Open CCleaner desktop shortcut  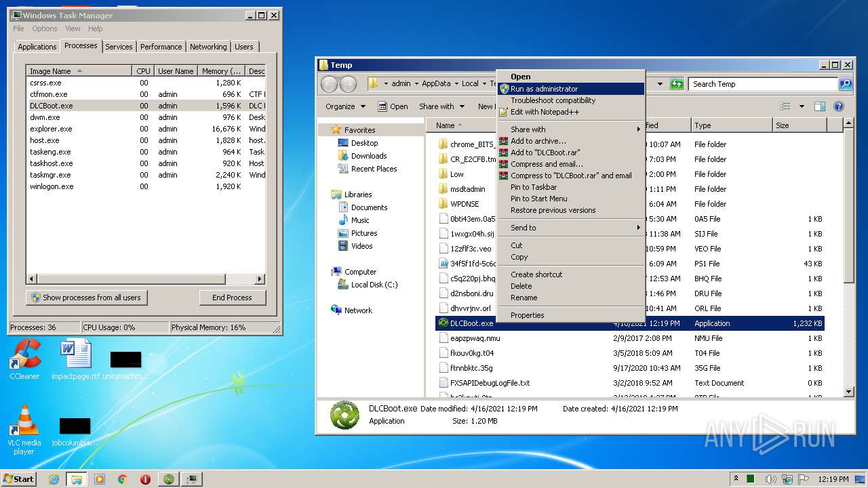24,360
